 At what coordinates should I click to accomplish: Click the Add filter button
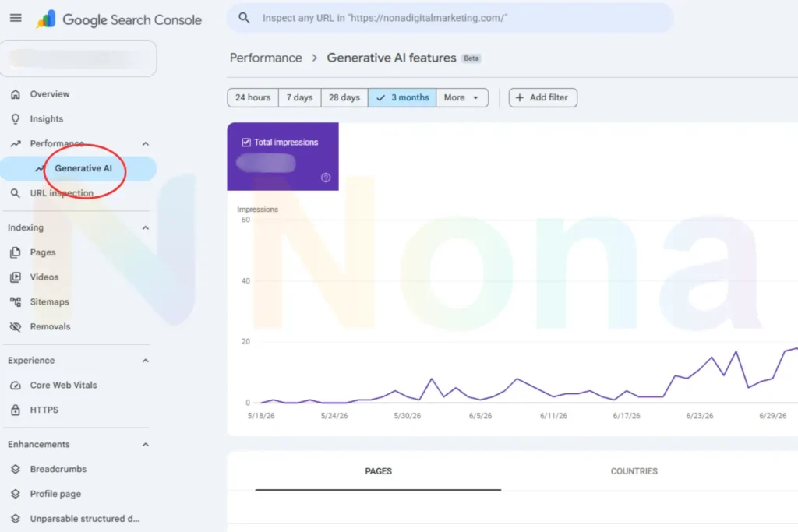coord(543,97)
